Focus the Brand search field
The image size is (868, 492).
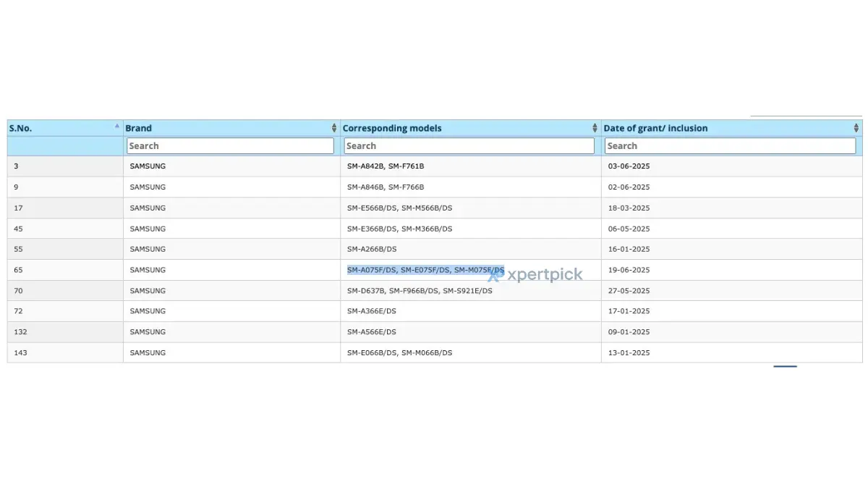(x=230, y=146)
